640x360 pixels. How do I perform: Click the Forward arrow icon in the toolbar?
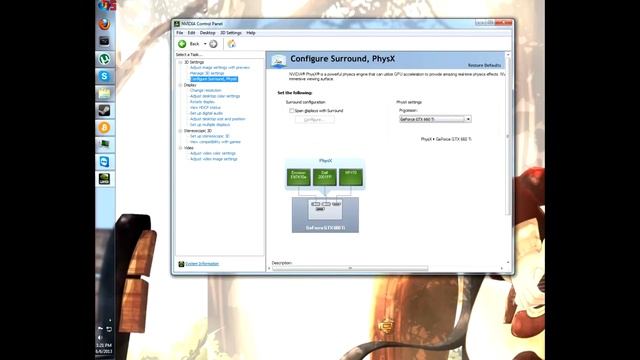pyautogui.click(x=213, y=44)
